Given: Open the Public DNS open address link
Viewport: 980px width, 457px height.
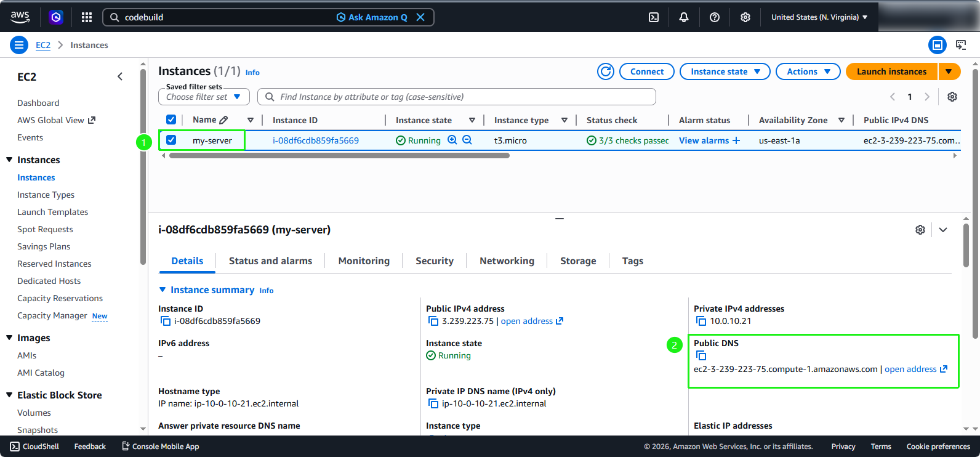Looking at the screenshot, I should tap(916, 369).
